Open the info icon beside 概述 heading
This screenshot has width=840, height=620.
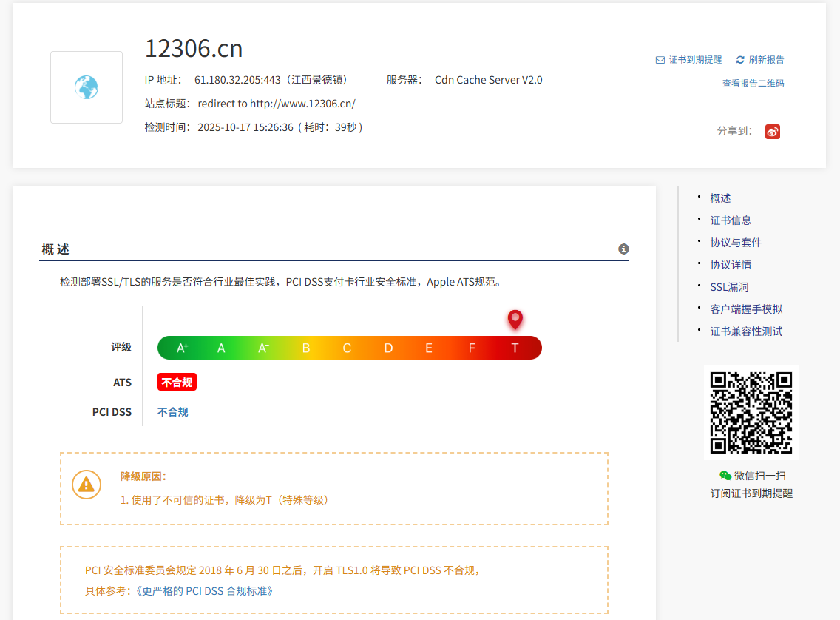click(623, 249)
